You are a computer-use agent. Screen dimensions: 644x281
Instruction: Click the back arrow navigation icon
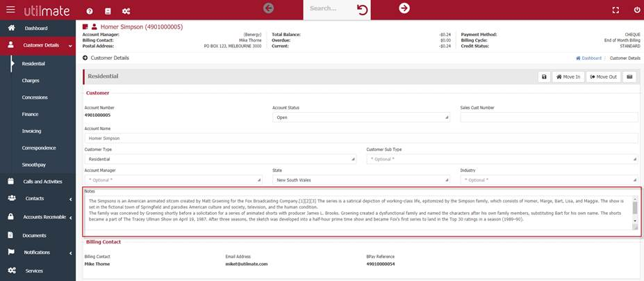(269, 8)
